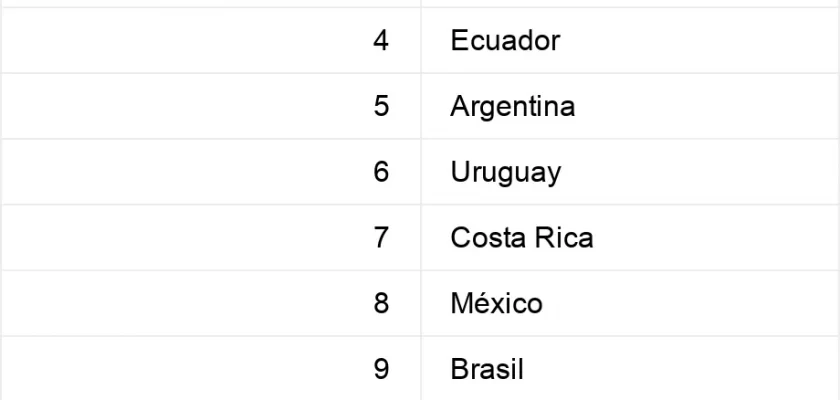Select the Ecuador cell
The width and height of the screenshot is (840, 400).
click(x=631, y=40)
